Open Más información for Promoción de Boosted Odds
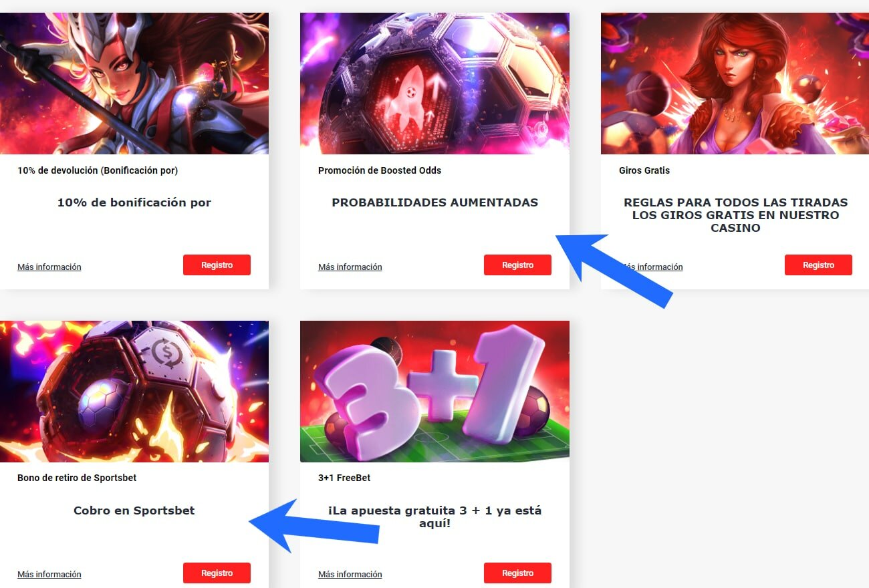The width and height of the screenshot is (869, 588). (x=350, y=267)
